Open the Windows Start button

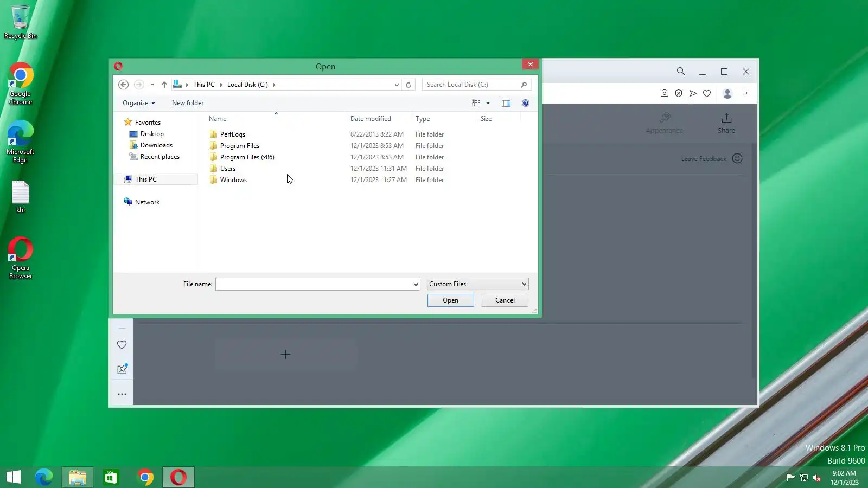(x=14, y=477)
